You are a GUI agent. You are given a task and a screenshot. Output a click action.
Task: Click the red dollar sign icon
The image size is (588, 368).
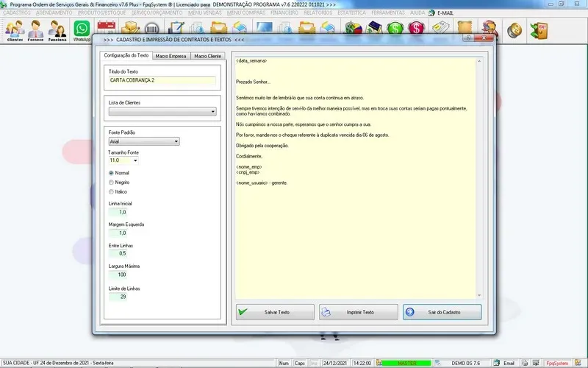[x=418, y=29]
